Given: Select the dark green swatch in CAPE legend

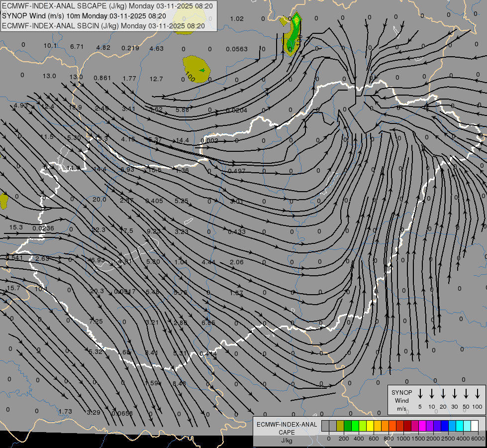Looking at the screenshot, I should click(x=348, y=426).
